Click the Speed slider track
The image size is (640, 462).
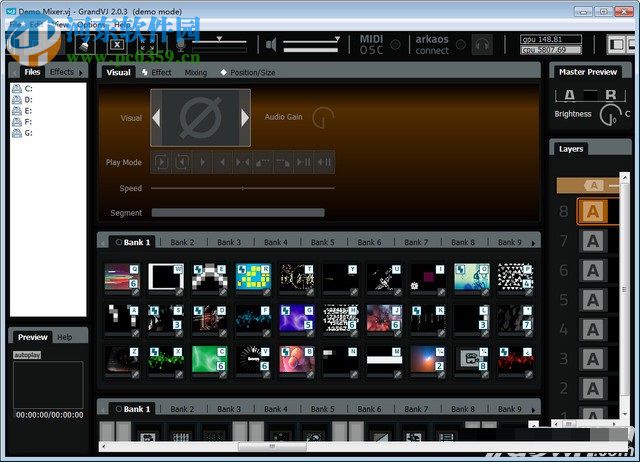pos(242,187)
